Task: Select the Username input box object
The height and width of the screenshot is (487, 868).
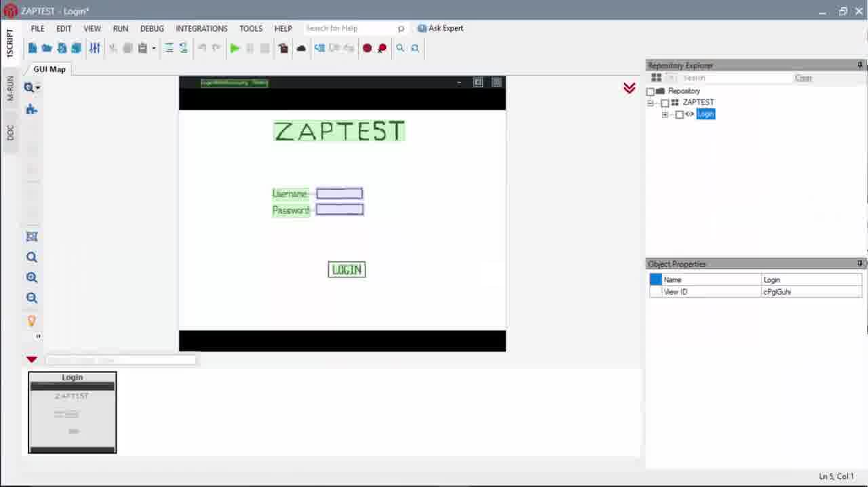Action: [340, 194]
